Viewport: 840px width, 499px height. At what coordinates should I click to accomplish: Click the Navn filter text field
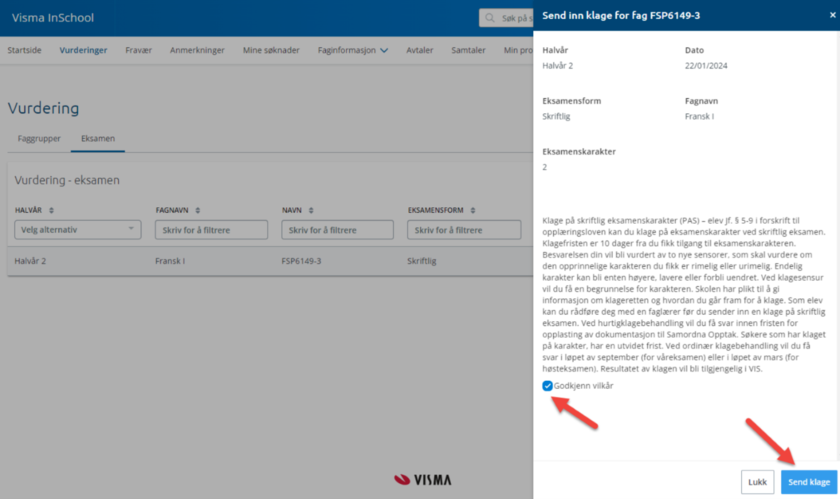tap(338, 230)
